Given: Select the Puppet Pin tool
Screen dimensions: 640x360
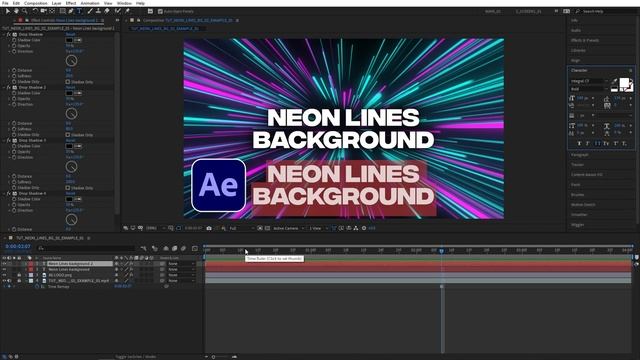Looking at the screenshot, I should pos(127,11).
